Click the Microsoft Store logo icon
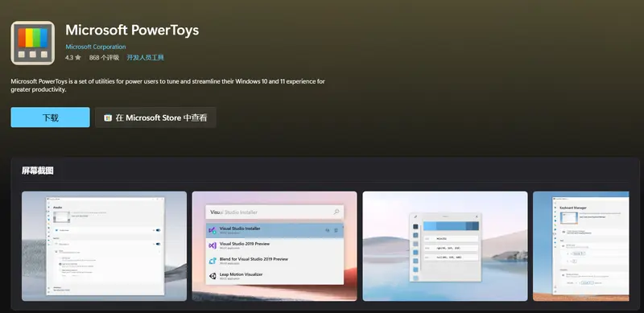Image resolution: width=644 pixels, height=313 pixels. click(108, 118)
